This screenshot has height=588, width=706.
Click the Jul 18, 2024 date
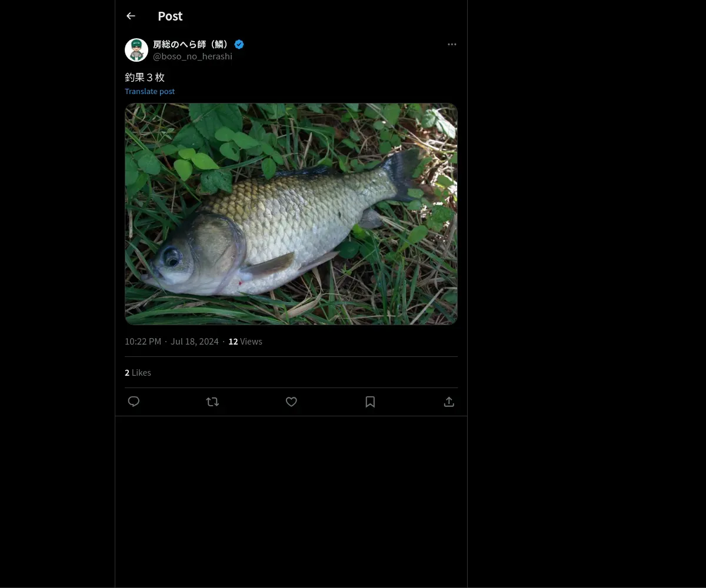coord(194,342)
